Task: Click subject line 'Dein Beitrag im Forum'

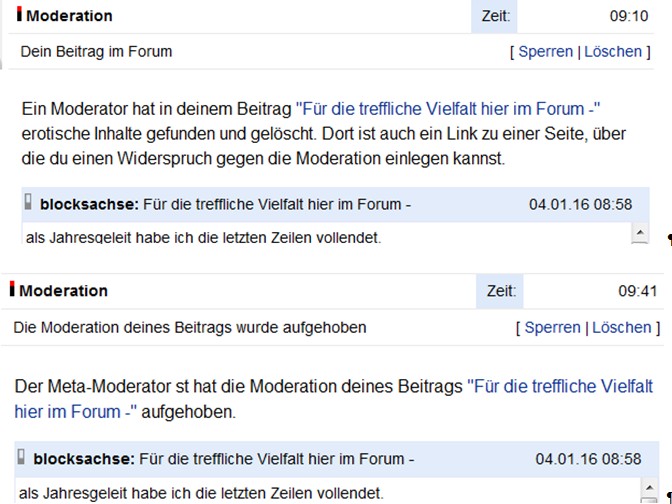Action: 96,51
